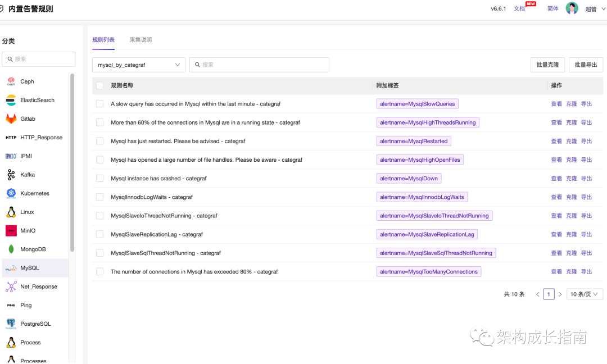Click the Linux penguin icon
This screenshot has width=607, height=364.
pyautogui.click(x=11, y=212)
